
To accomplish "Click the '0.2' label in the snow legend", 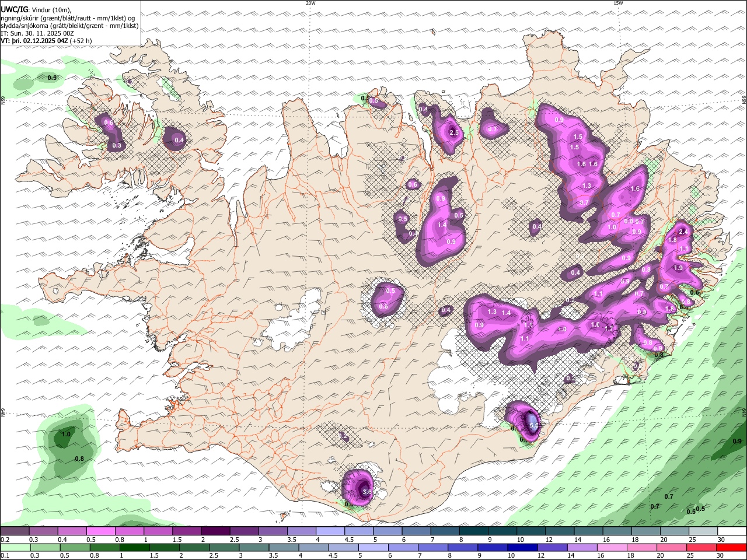I will 5,540.
